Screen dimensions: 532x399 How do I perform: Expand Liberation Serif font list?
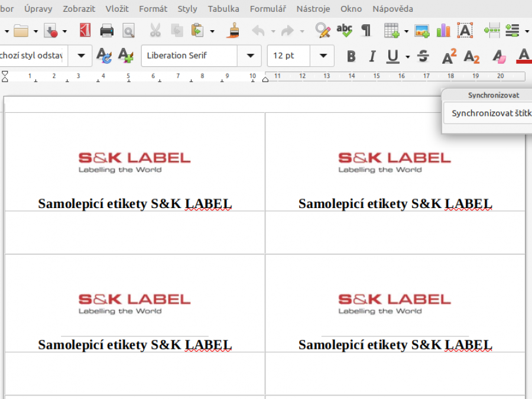251,56
